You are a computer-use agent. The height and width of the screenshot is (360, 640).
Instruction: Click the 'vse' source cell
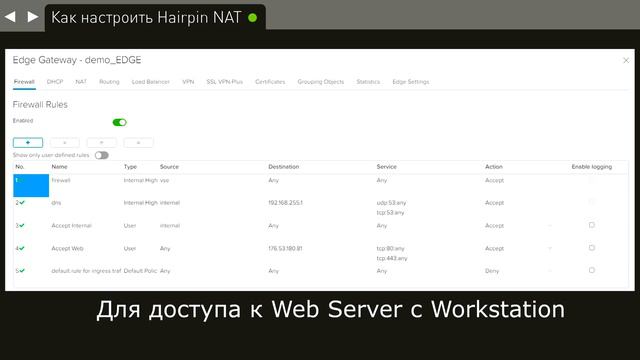pos(164,180)
